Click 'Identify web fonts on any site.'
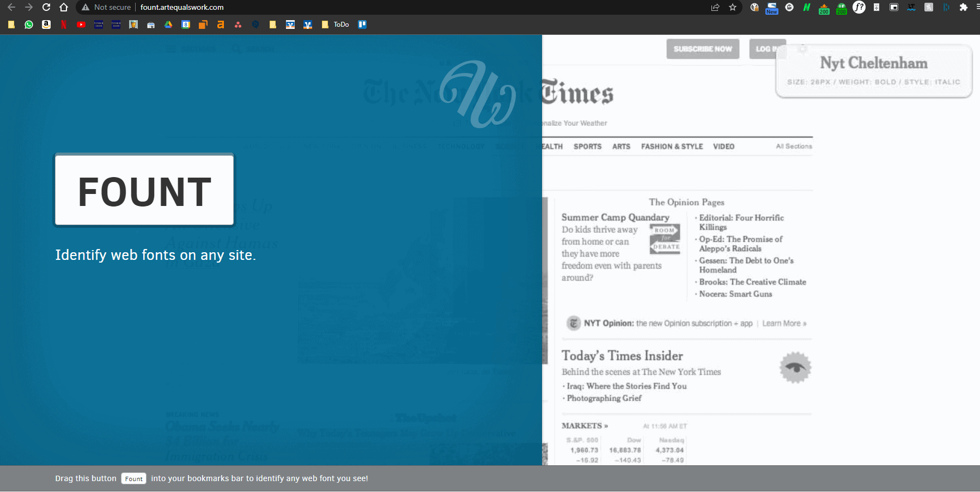The height and width of the screenshot is (492, 980). tap(155, 255)
